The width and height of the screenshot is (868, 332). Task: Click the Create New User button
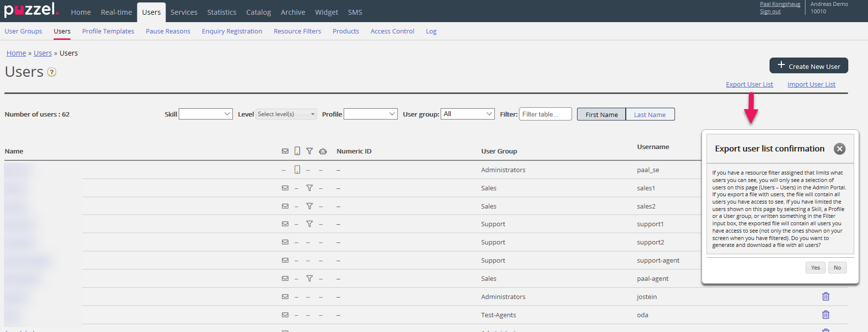(x=808, y=66)
